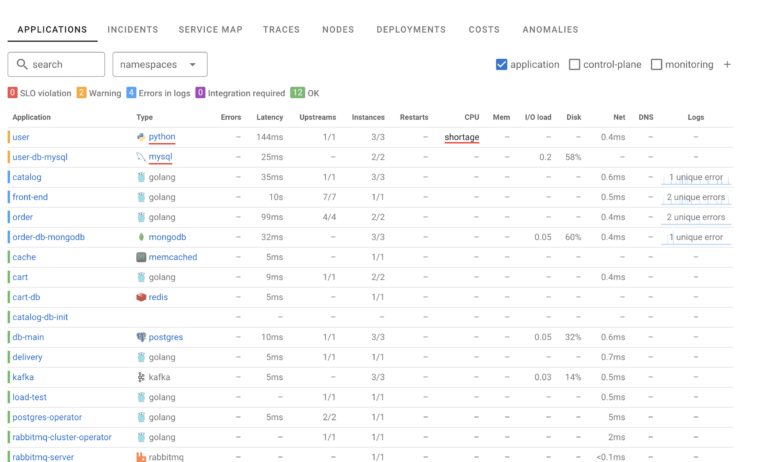The image size is (768, 462).
Task: Enable the monitoring checkbox
Action: click(656, 65)
